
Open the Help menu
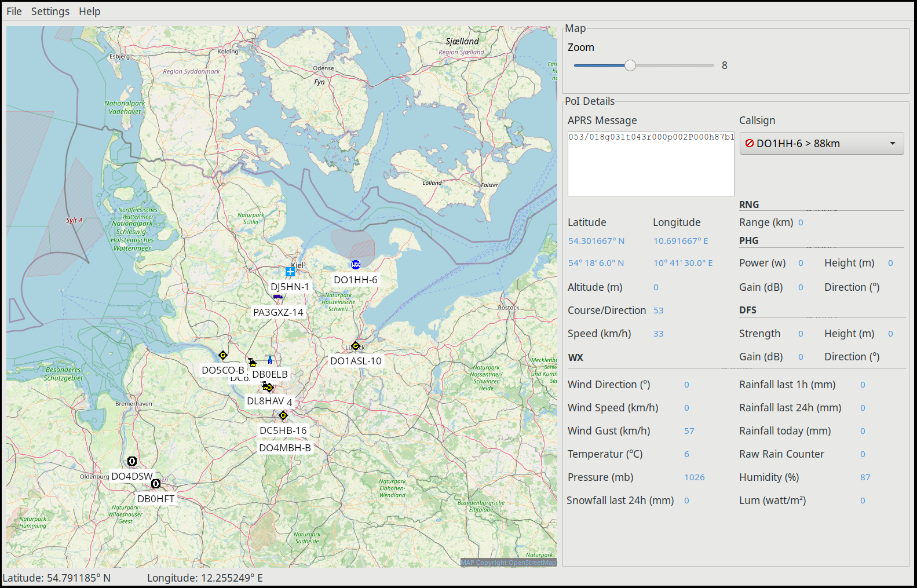[x=90, y=12]
